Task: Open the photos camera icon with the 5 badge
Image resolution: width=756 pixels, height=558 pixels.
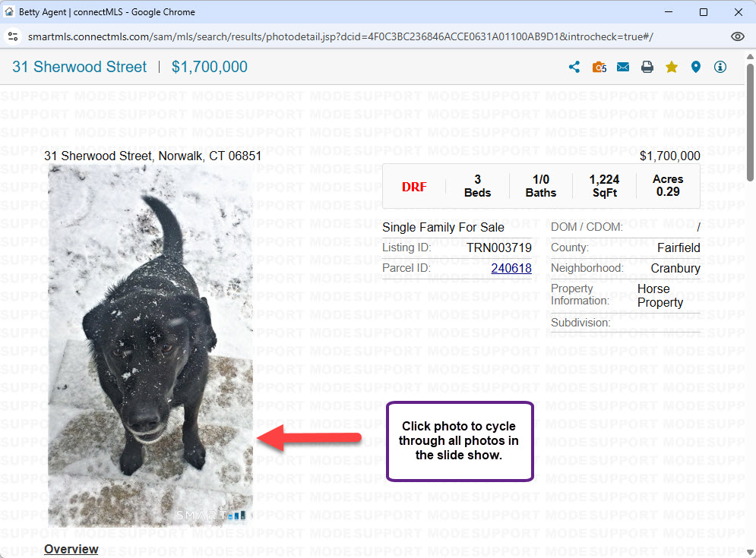Action: point(599,67)
